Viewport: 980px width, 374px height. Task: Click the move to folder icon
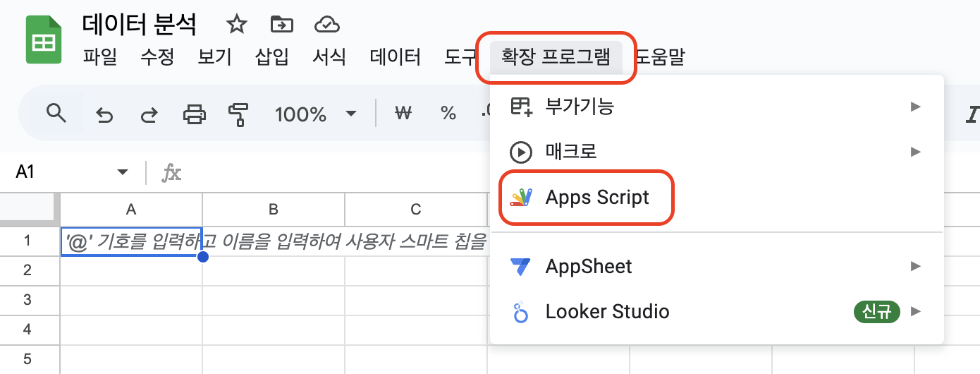pyautogui.click(x=282, y=25)
